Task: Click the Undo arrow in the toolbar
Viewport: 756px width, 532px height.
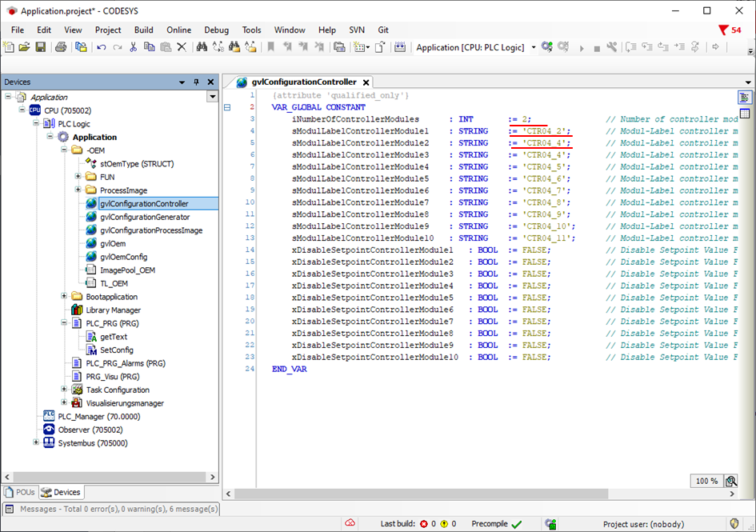Action: click(102, 47)
